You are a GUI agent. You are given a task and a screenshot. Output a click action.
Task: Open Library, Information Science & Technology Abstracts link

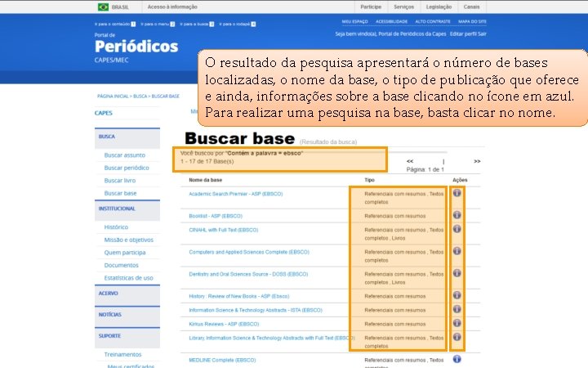click(x=271, y=338)
